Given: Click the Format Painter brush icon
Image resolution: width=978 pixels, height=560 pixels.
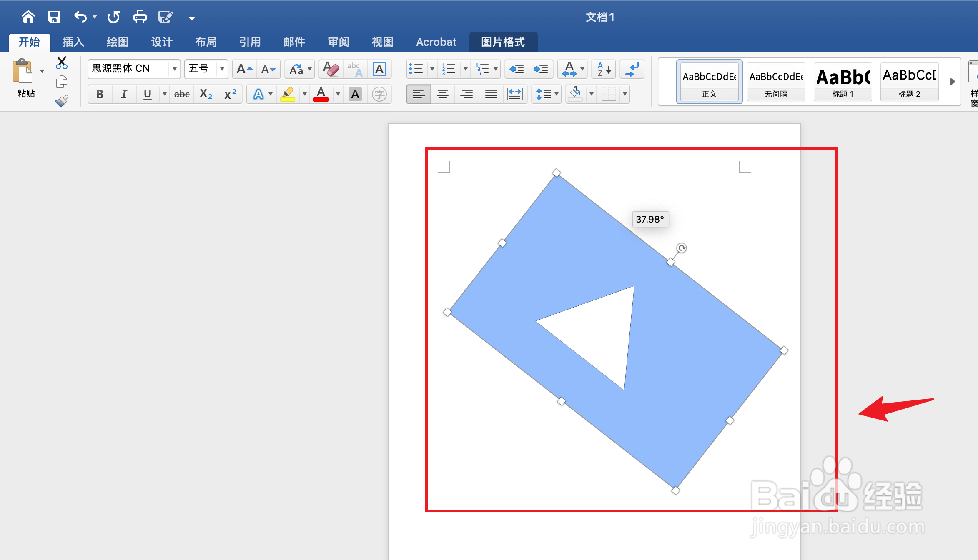Looking at the screenshot, I should (x=62, y=101).
